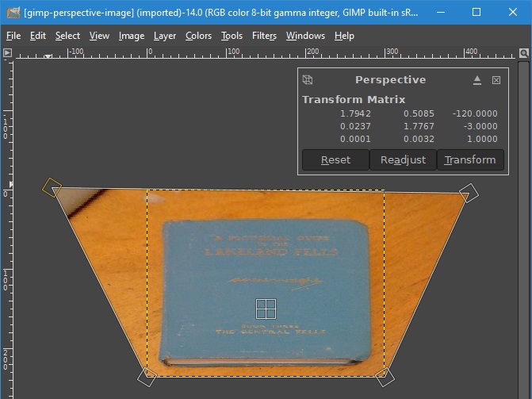Open the Windows menu

(x=305, y=36)
